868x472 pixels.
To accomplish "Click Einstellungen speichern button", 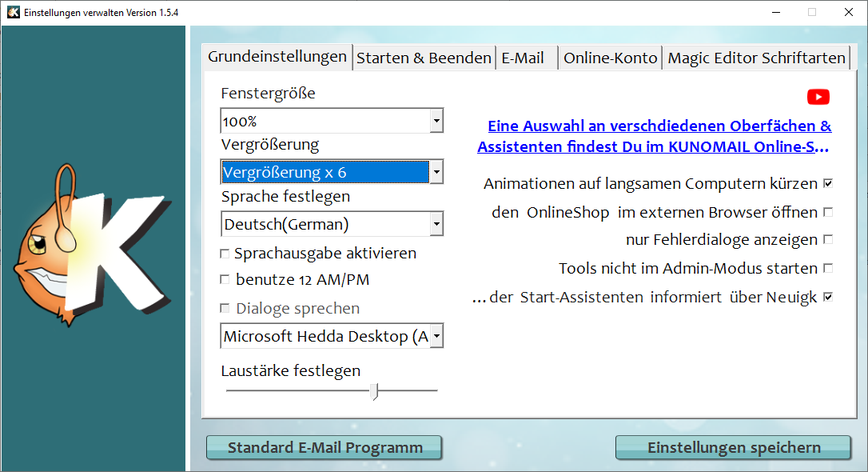I will pyautogui.click(x=733, y=448).
